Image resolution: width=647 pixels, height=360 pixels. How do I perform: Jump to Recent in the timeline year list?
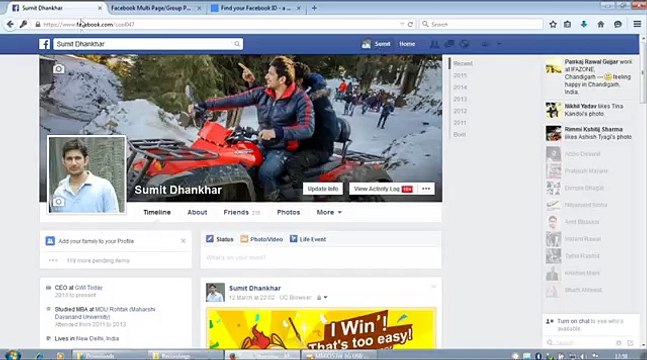pyautogui.click(x=463, y=64)
